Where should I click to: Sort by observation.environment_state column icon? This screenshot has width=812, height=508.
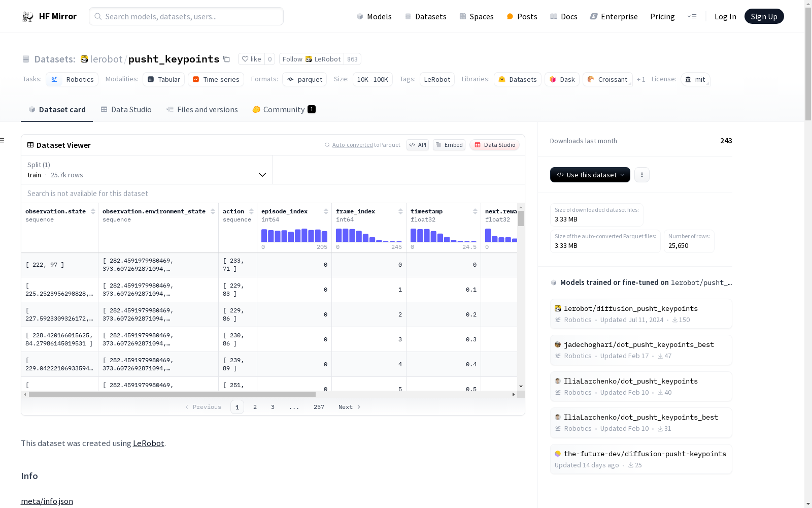pyautogui.click(x=213, y=211)
